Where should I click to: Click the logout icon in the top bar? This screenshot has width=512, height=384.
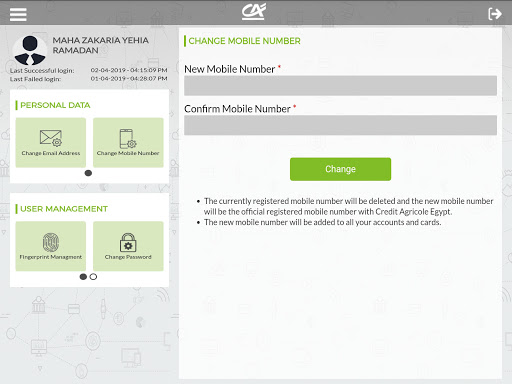click(495, 14)
